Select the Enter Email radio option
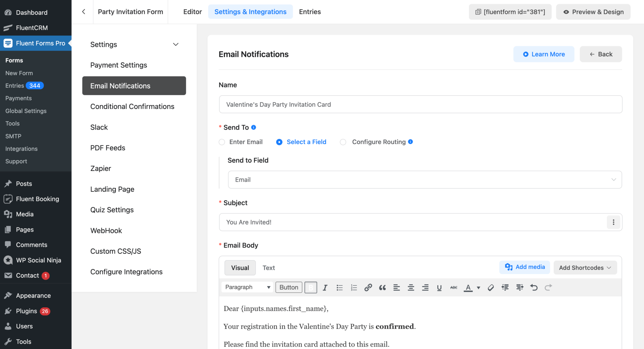Viewport: 644px width, 349px height. coord(222,142)
